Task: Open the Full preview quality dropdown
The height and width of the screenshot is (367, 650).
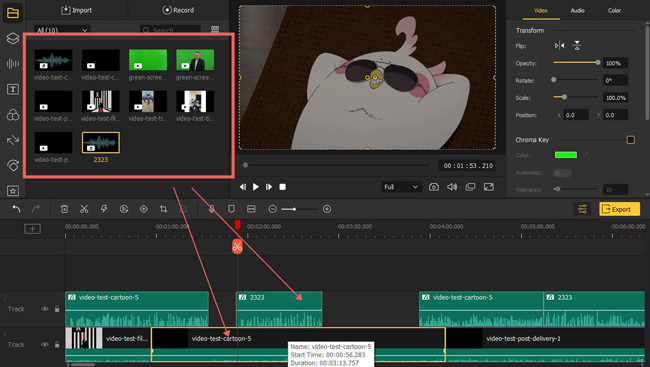Action: click(401, 187)
